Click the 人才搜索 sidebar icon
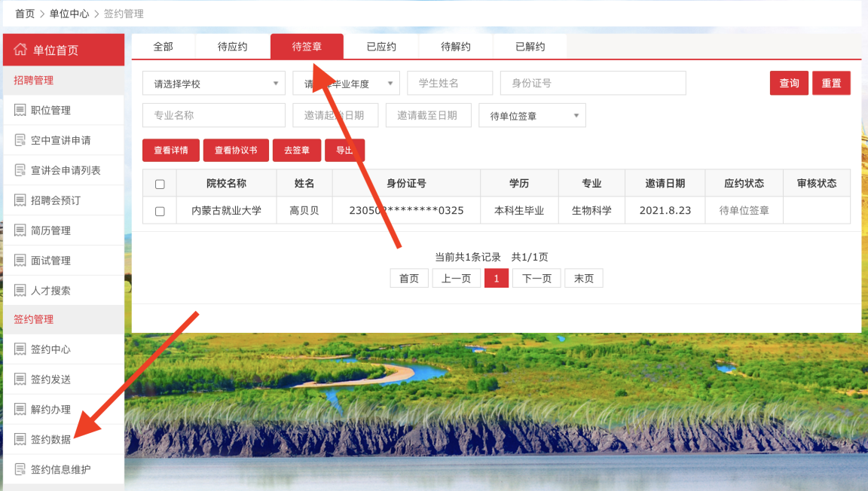 pos(20,291)
